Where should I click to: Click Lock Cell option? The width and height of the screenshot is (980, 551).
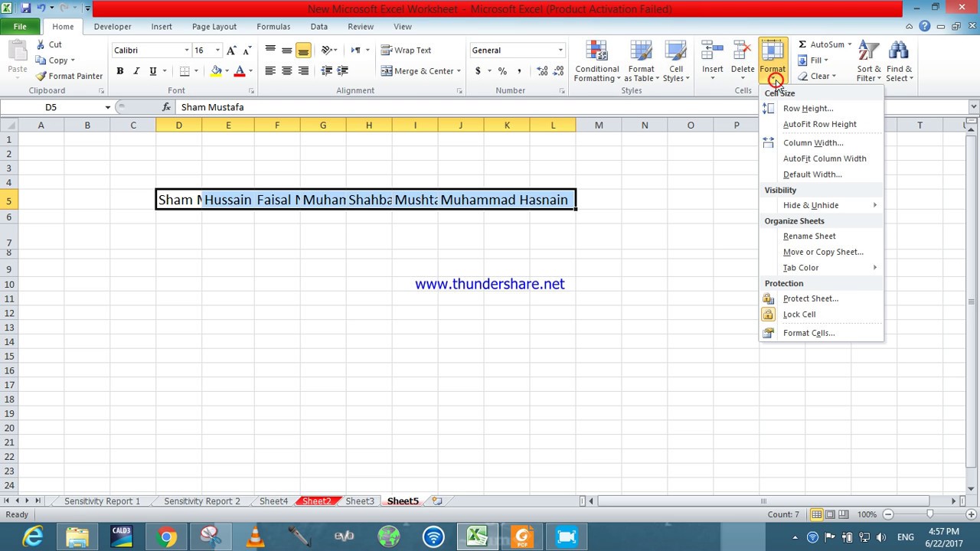[822, 315]
